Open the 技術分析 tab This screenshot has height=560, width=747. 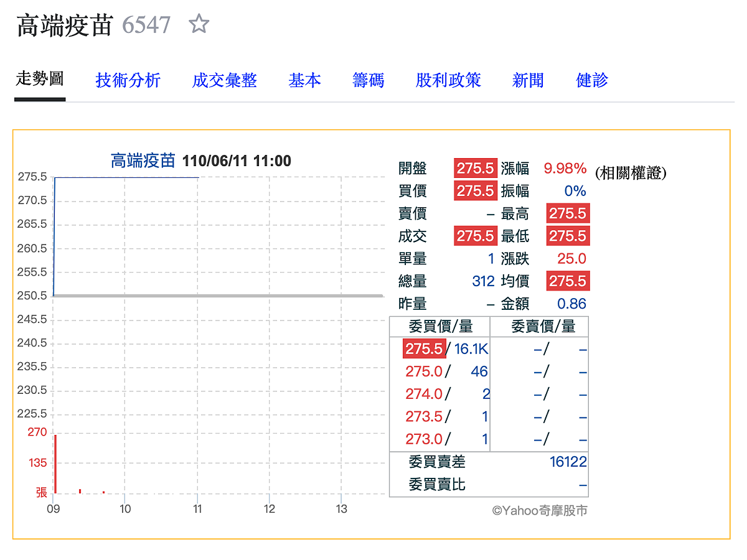tap(128, 80)
